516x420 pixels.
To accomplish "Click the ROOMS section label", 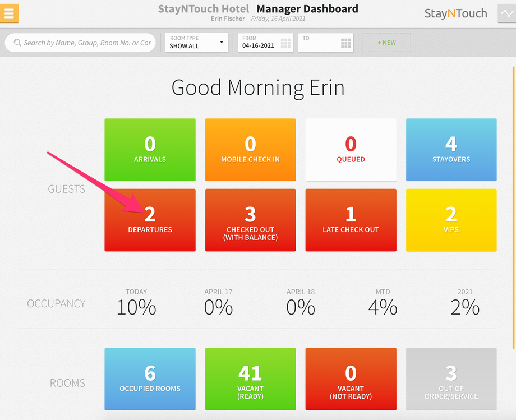I will [x=67, y=383].
